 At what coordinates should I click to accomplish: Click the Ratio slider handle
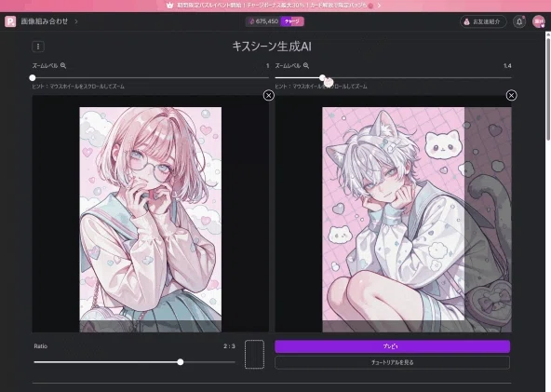[x=181, y=362]
